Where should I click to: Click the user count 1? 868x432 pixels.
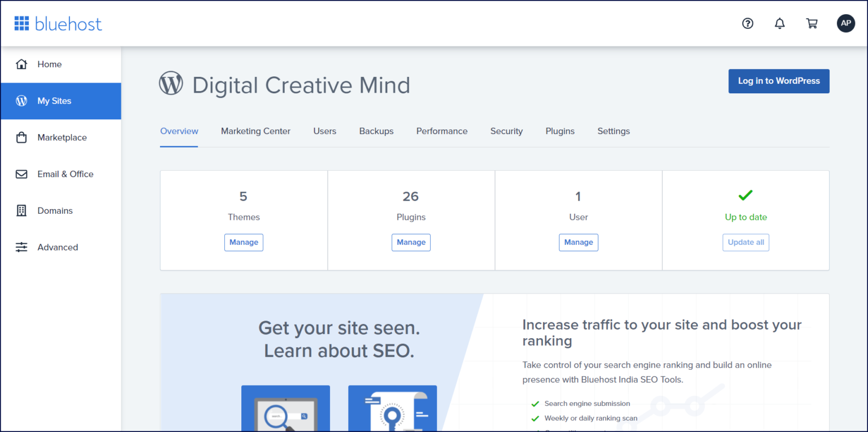tap(578, 196)
